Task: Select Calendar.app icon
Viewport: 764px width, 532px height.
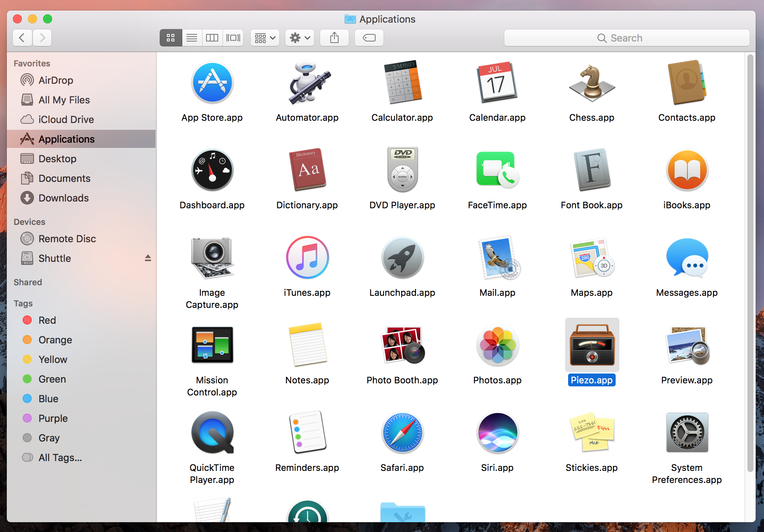Action: (497, 82)
